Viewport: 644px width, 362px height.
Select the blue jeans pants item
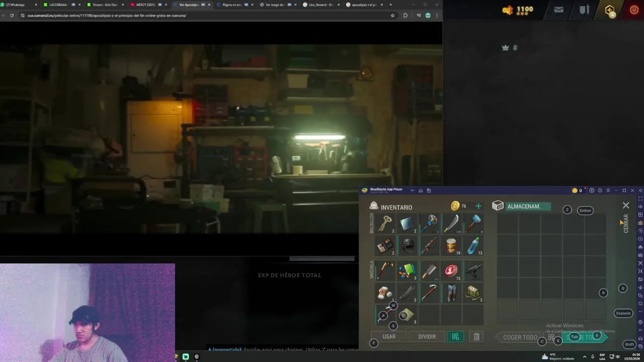(x=451, y=292)
